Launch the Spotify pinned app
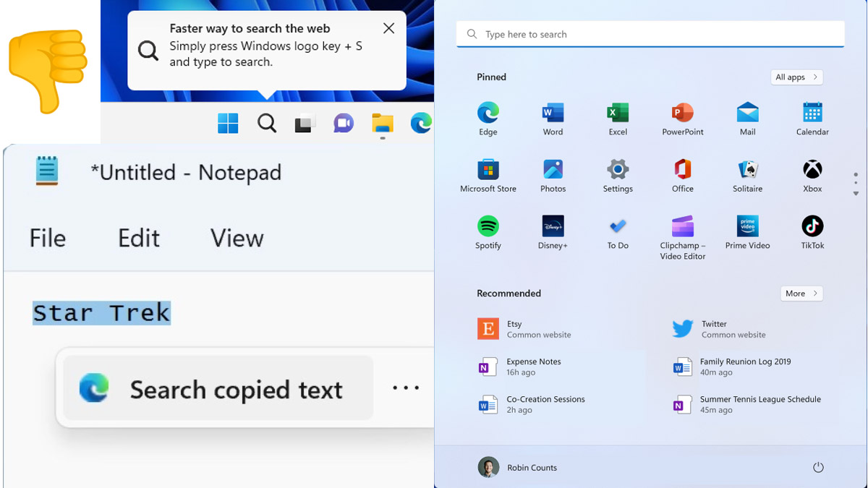The width and height of the screenshot is (868, 488). tap(488, 232)
